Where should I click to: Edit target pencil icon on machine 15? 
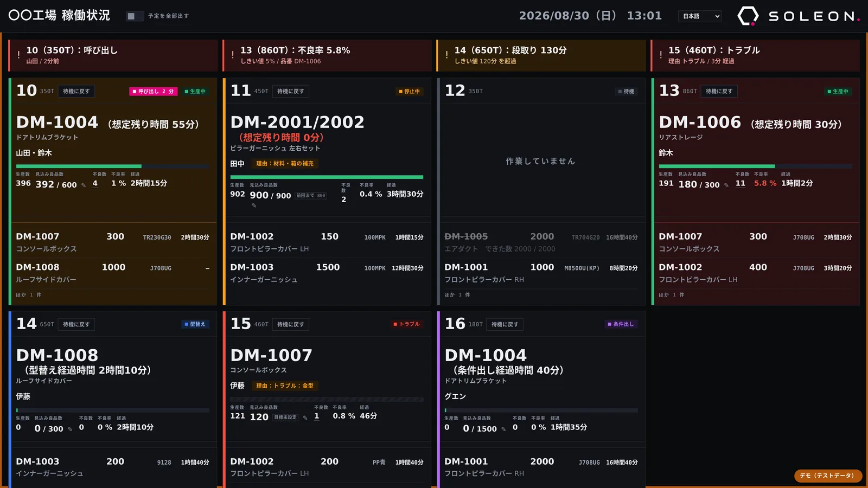[x=305, y=418]
